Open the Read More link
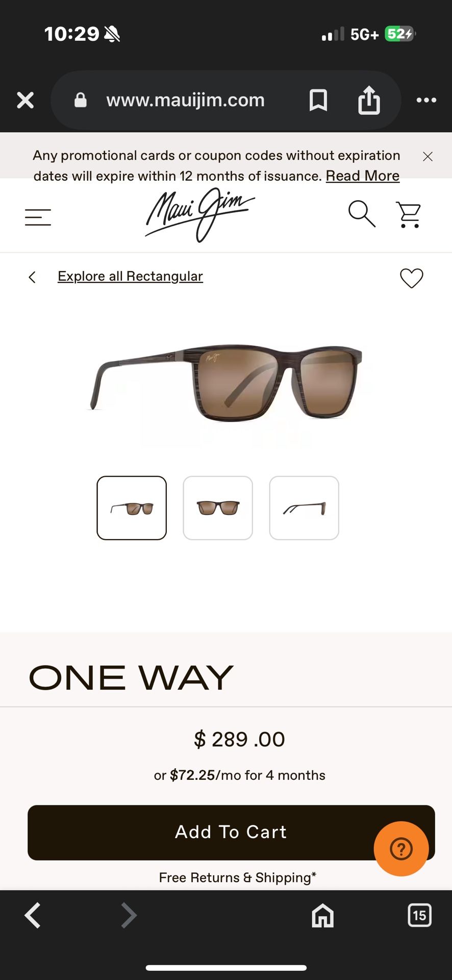 pos(363,176)
